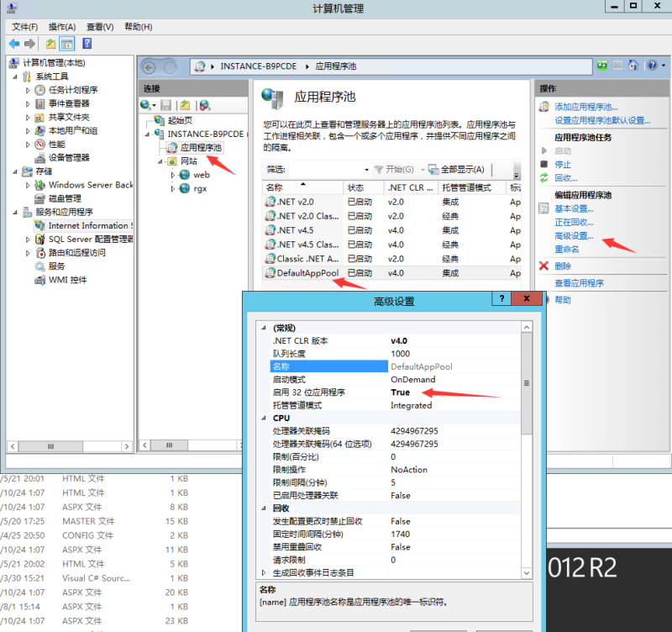
Task: Click 查看应用程序 link
Action: [x=579, y=283]
